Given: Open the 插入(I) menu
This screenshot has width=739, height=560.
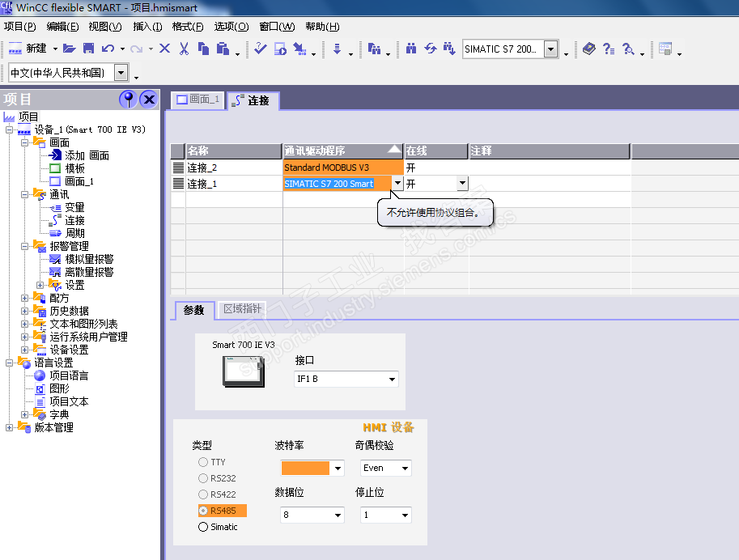Looking at the screenshot, I should (147, 27).
